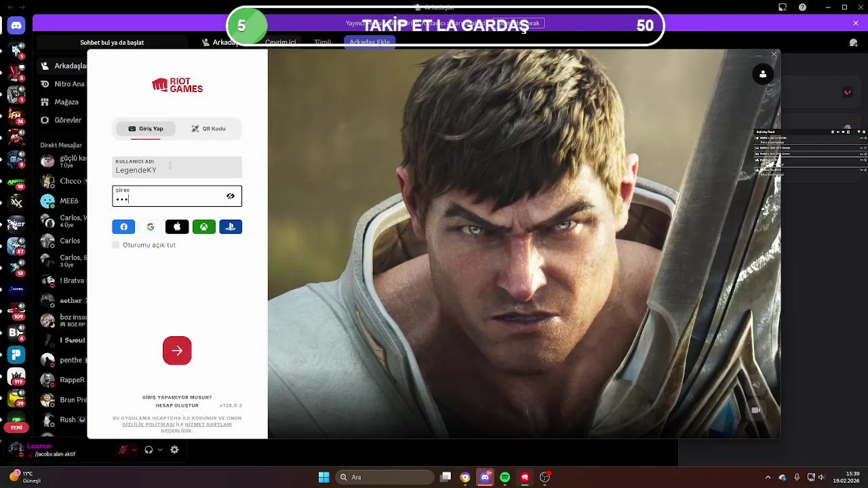
Task: Log in with Xbox in Riot login window
Action: tap(203, 227)
